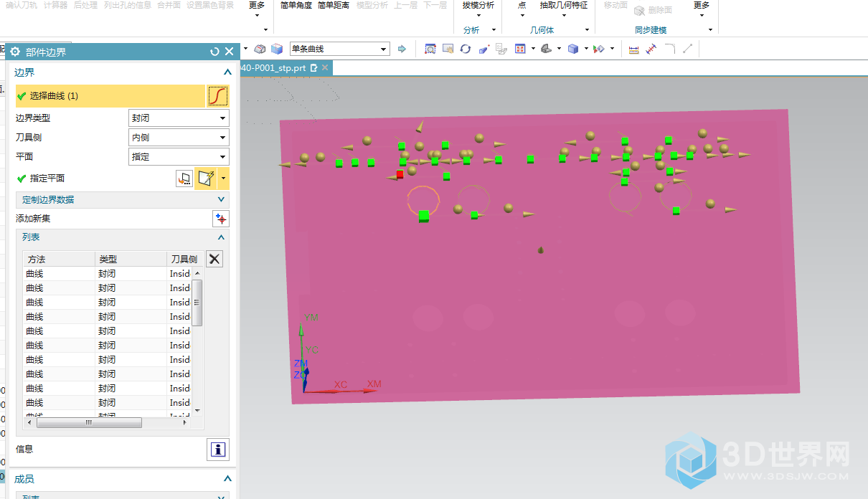Click the red boundary handle on the part
Image resolution: width=868 pixels, height=499 pixels.
pyautogui.click(x=400, y=174)
